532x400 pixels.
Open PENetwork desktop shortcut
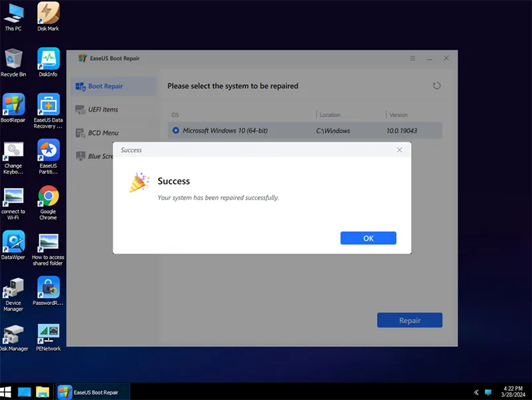click(48, 337)
